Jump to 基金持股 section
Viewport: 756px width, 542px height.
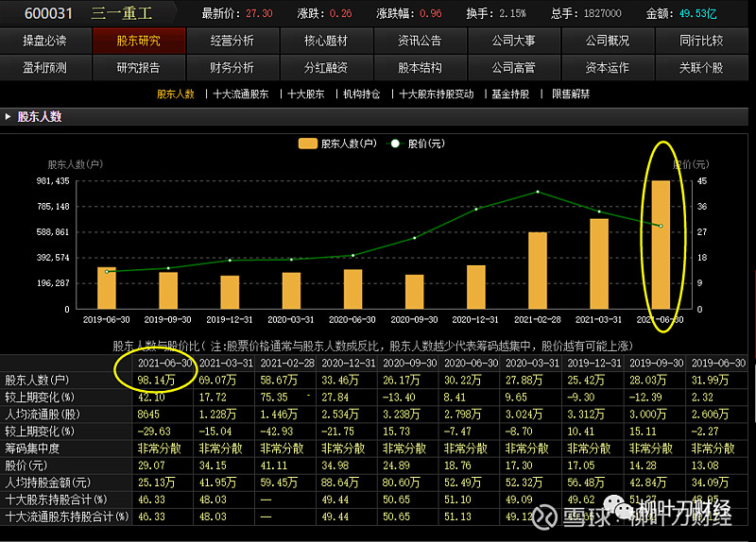510,93
